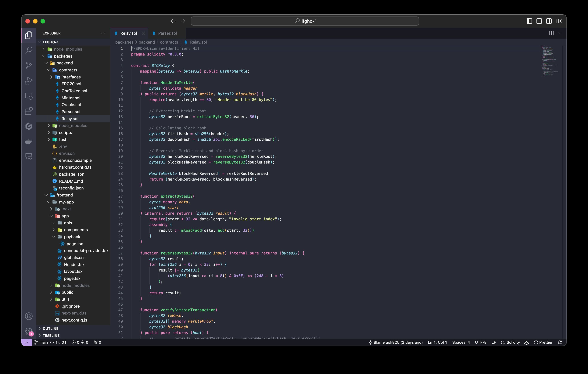This screenshot has height=374, width=588.
Task: Toggle the secondary side bar
Action: coord(549,21)
